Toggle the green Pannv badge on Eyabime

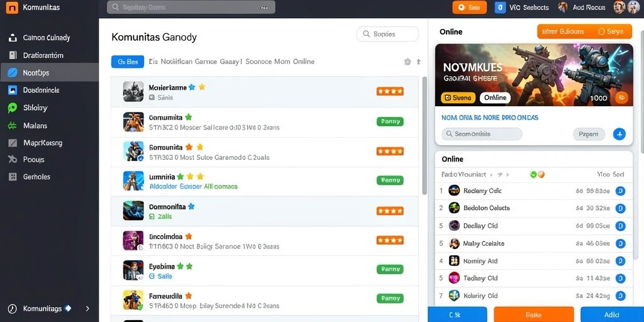[390, 269]
